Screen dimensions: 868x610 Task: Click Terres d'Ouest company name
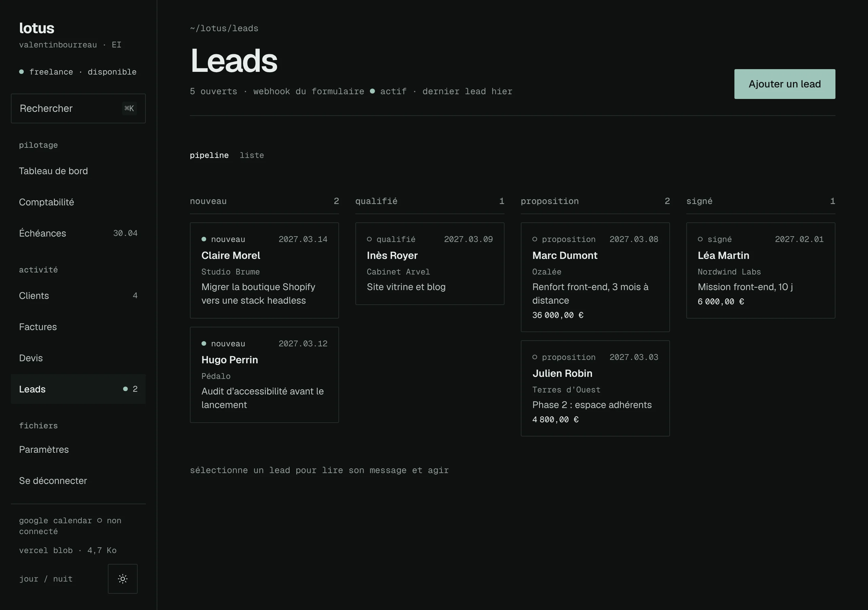click(x=566, y=390)
